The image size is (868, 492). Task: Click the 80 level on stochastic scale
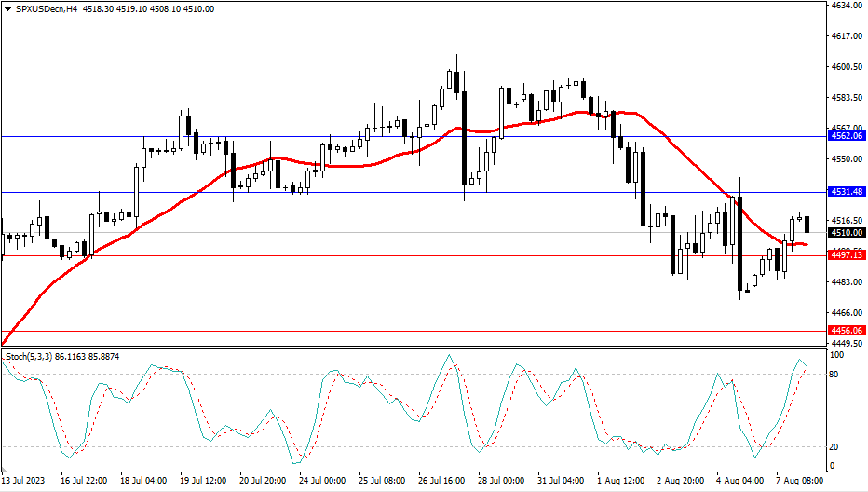tap(835, 375)
